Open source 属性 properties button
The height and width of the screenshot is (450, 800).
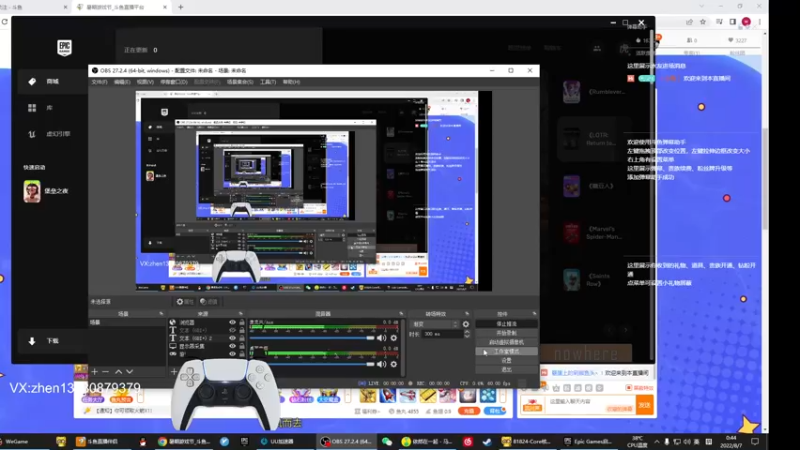click(x=185, y=302)
